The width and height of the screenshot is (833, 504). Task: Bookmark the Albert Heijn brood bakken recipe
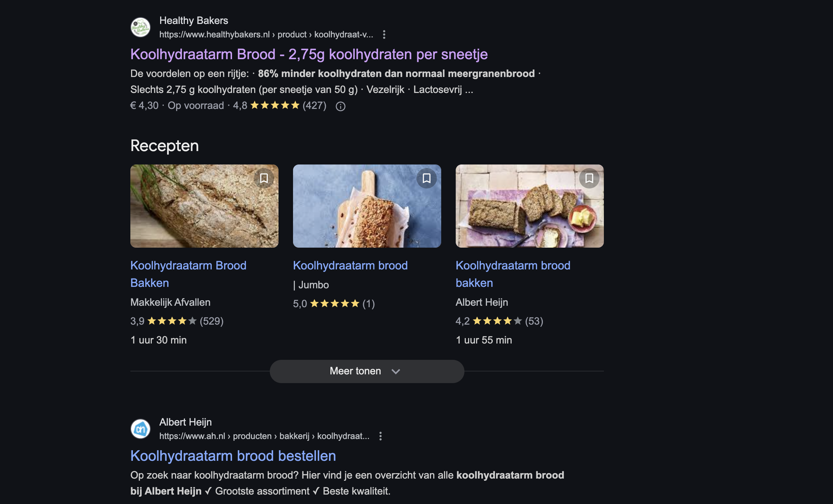coord(589,178)
